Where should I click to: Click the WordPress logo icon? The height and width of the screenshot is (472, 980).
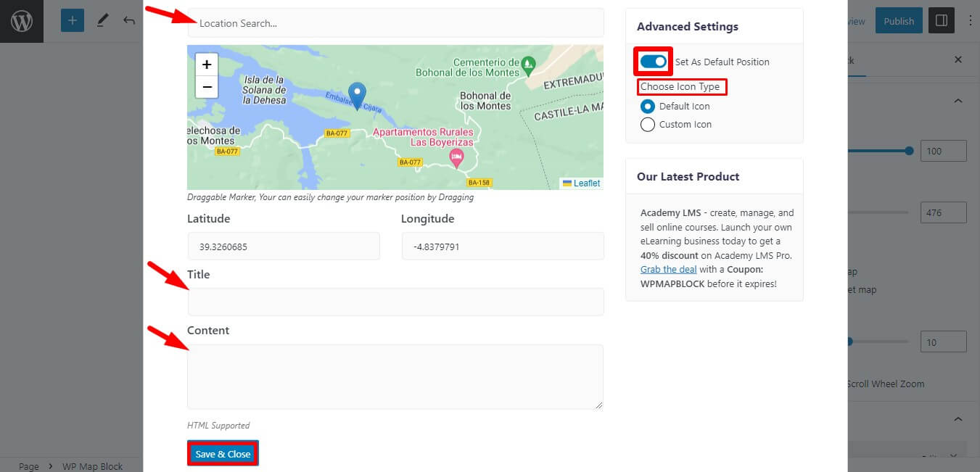pyautogui.click(x=21, y=20)
